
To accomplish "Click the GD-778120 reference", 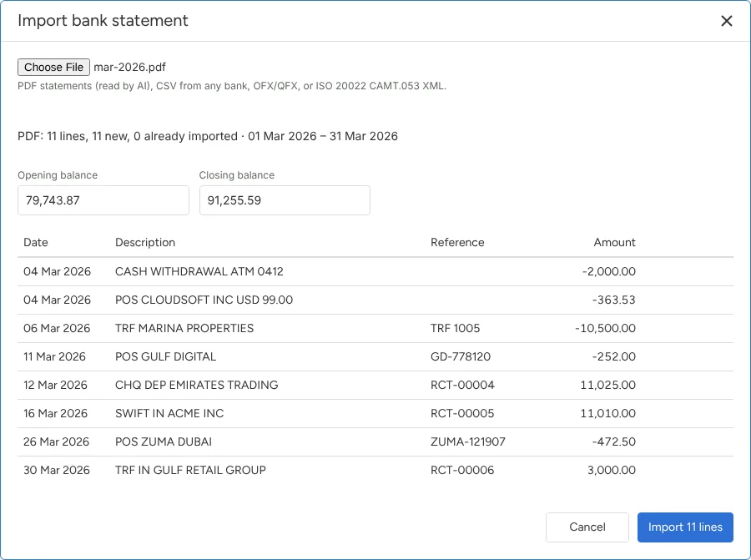I will tap(461, 356).
